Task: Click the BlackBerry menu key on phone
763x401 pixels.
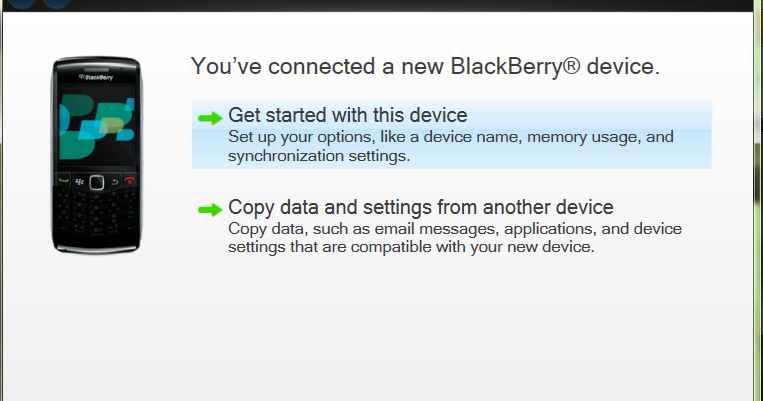Action: 80,182
